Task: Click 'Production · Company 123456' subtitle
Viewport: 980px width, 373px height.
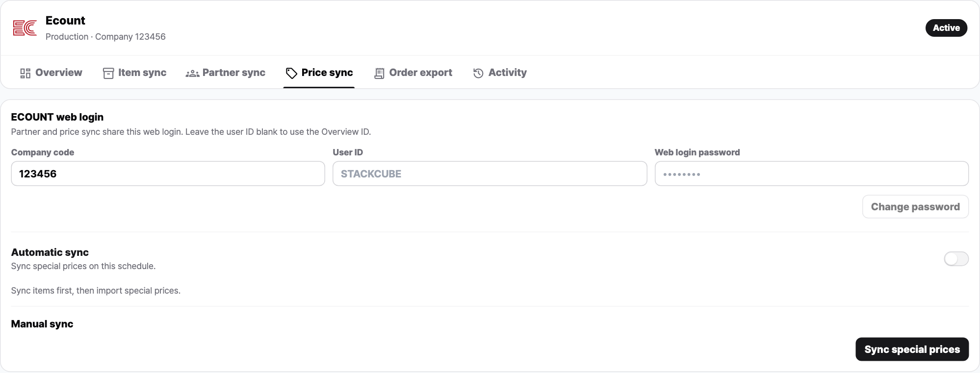Action: tap(105, 37)
